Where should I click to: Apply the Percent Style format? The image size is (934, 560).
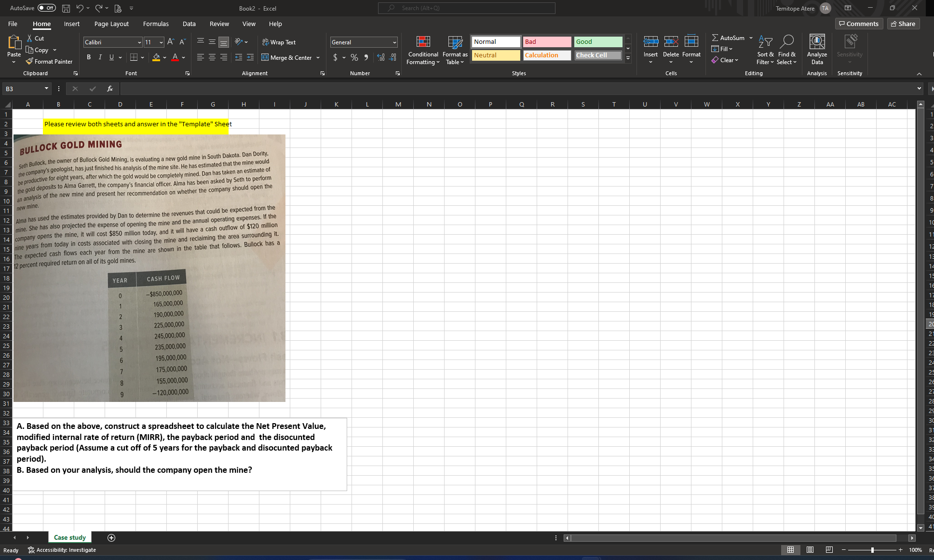[354, 57]
